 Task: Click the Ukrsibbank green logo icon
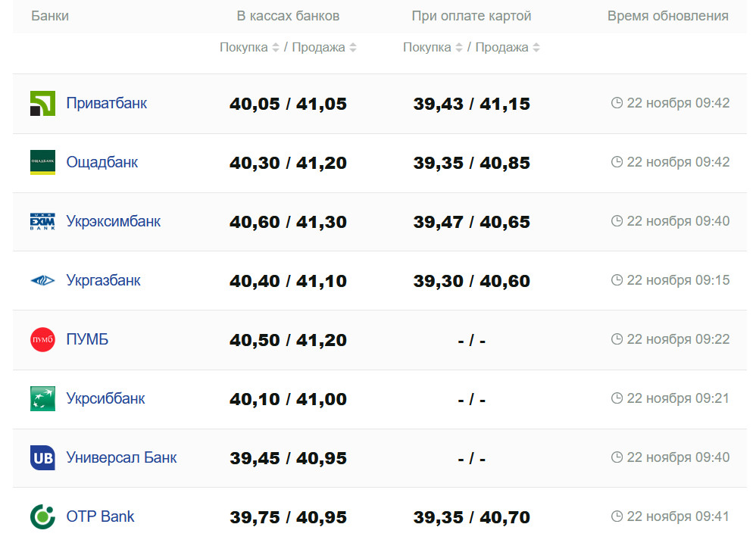coord(42,398)
